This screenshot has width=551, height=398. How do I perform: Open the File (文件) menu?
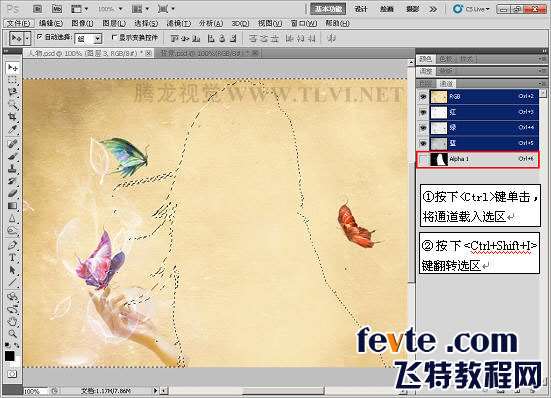coord(18,24)
